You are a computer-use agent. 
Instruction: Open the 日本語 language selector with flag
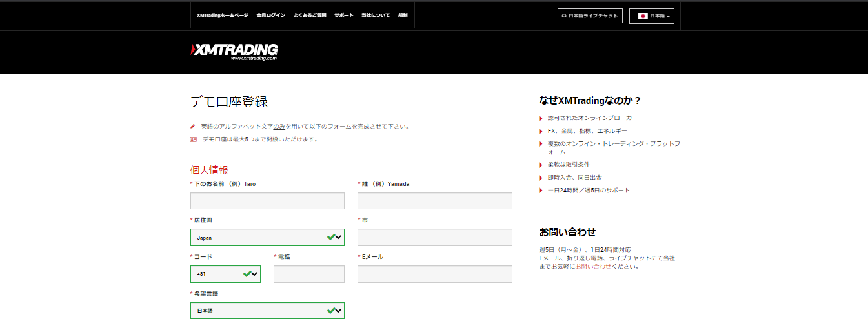[652, 16]
